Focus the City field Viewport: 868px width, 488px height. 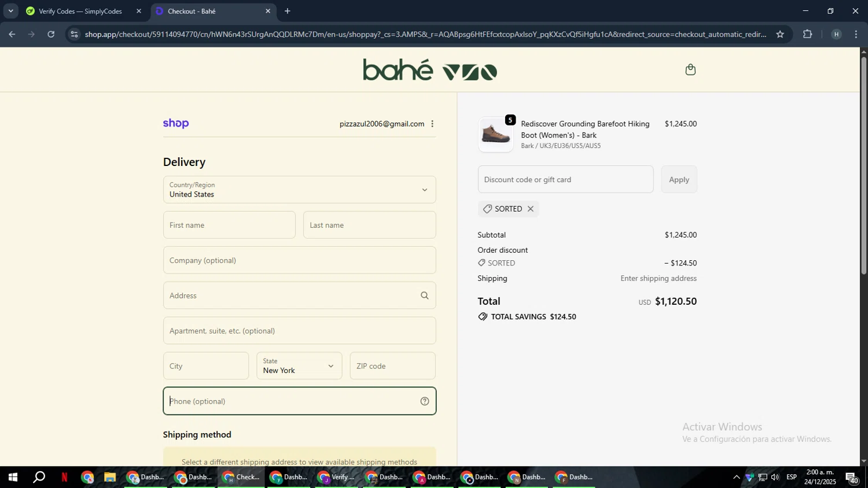pyautogui.click(x=206, y=366)
